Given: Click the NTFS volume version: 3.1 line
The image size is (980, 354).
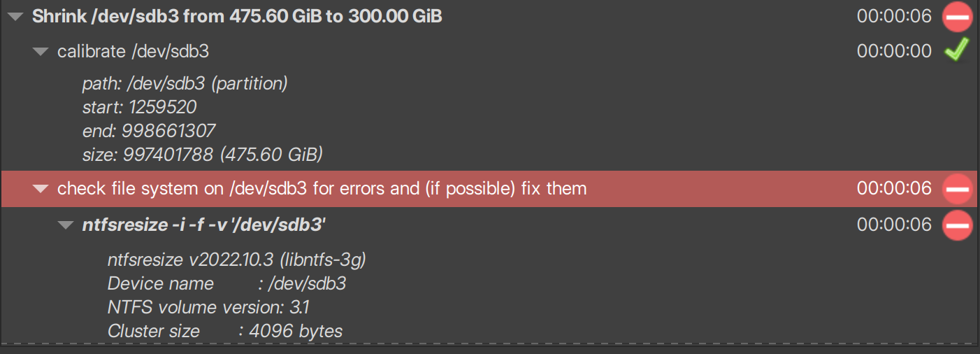Looking at the screenshot, I should [209, 307].
